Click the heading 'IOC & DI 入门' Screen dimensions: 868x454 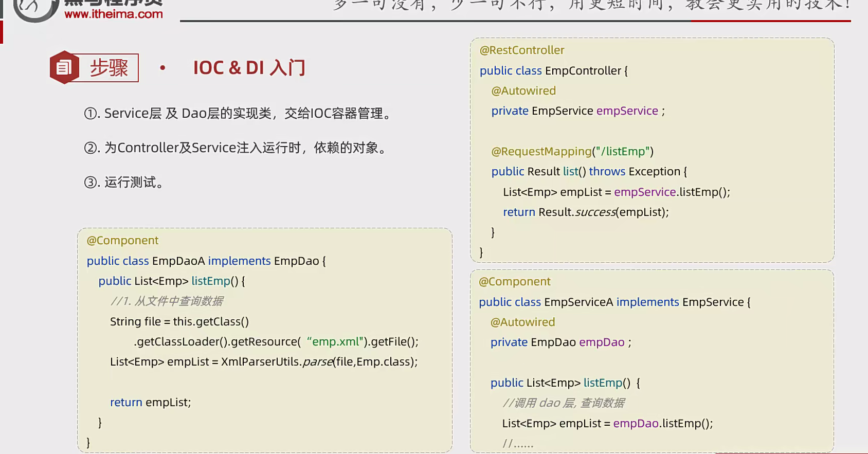(x=249, y=68)
